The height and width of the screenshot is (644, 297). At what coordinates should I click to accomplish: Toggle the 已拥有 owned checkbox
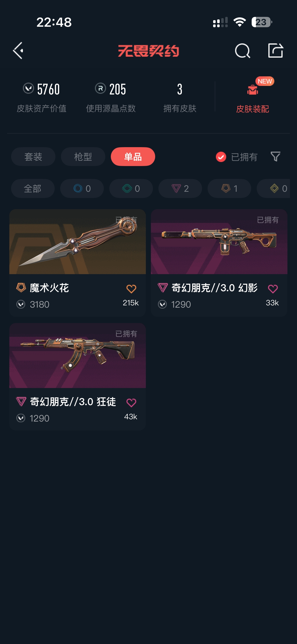click(221, 157)
